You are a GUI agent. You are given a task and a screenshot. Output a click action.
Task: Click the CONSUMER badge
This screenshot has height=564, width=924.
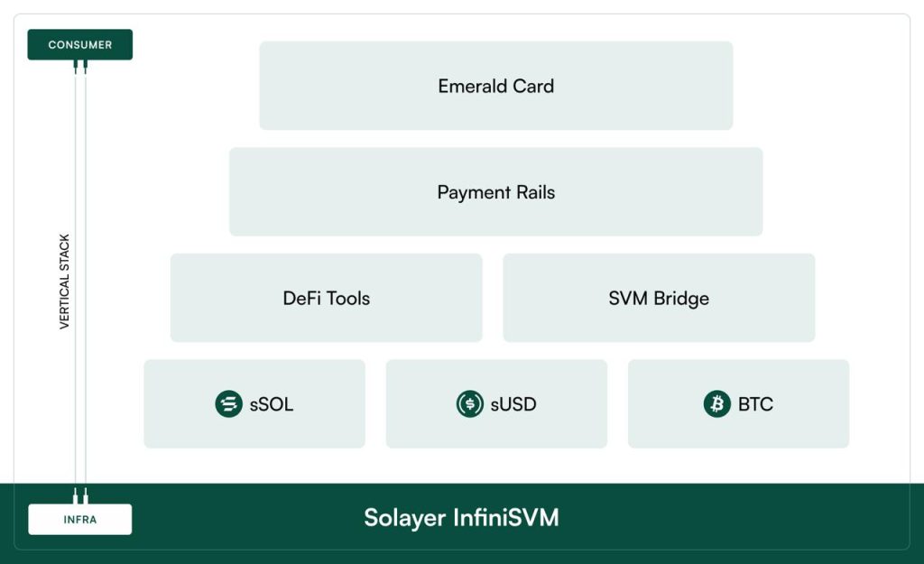(80, 44)
